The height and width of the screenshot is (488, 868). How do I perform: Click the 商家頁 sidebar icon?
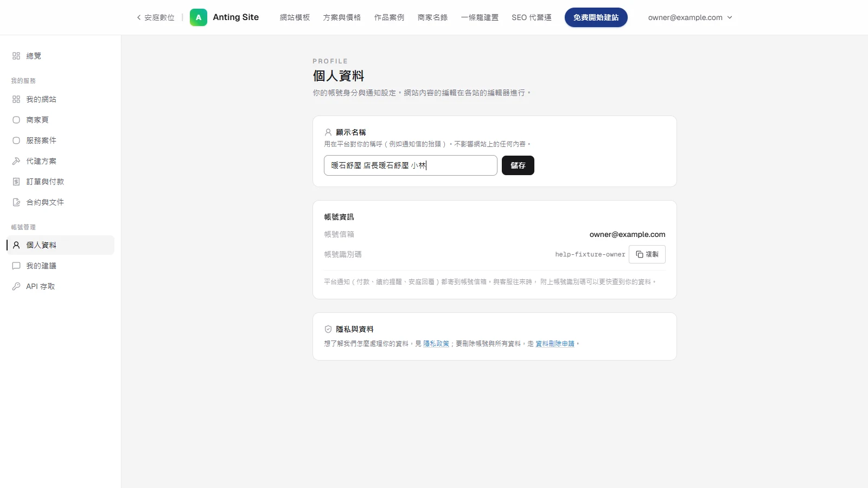16,120
